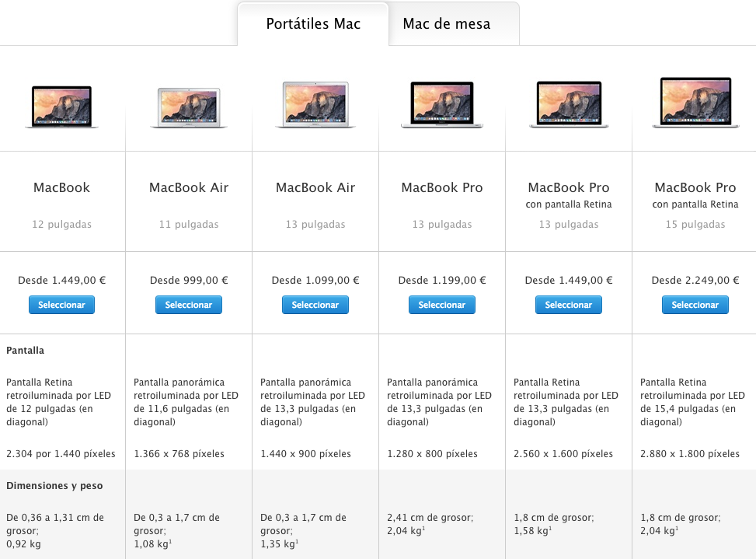Image resolution: width=756 pixels, height=559 pixels.
Task: Click the 15-inch Retina MacBook Pro image
Action: (695, 102)
